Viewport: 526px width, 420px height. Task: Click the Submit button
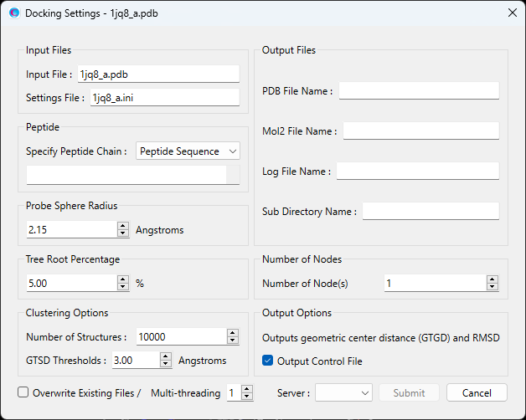[409, 392]
